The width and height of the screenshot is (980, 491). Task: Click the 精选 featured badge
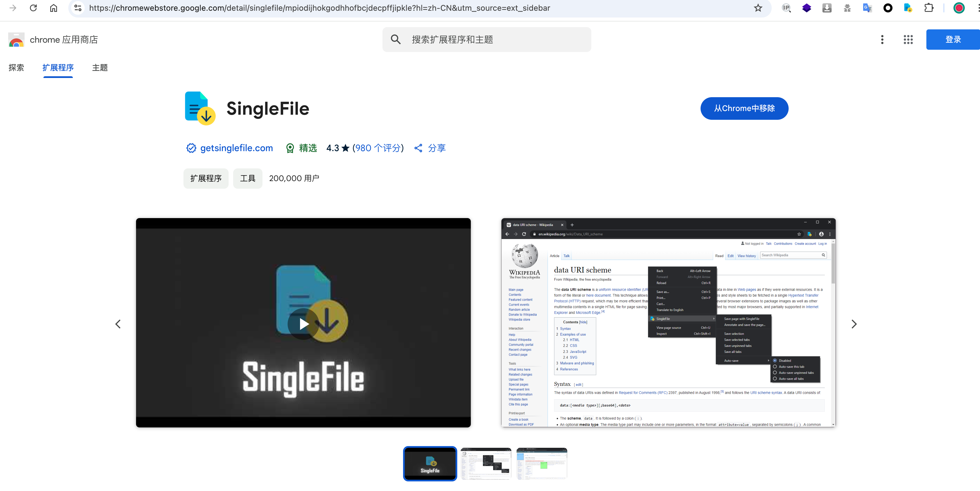(301, 148)
